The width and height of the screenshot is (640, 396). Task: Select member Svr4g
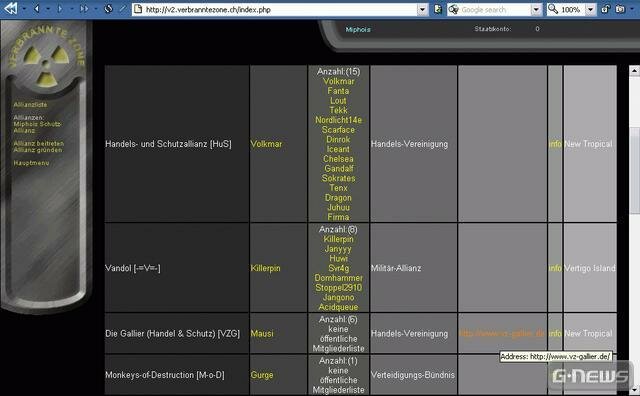(339, 268)
